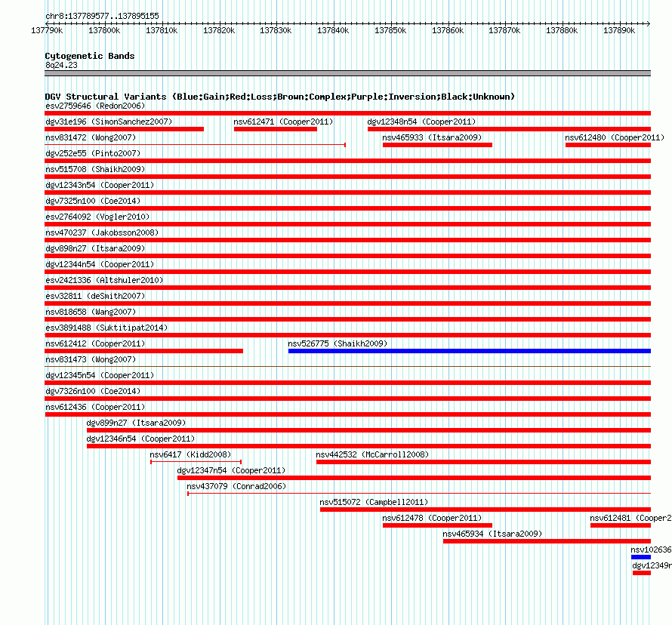Click the red bar under nsv465933

click(x=437, y=145)
